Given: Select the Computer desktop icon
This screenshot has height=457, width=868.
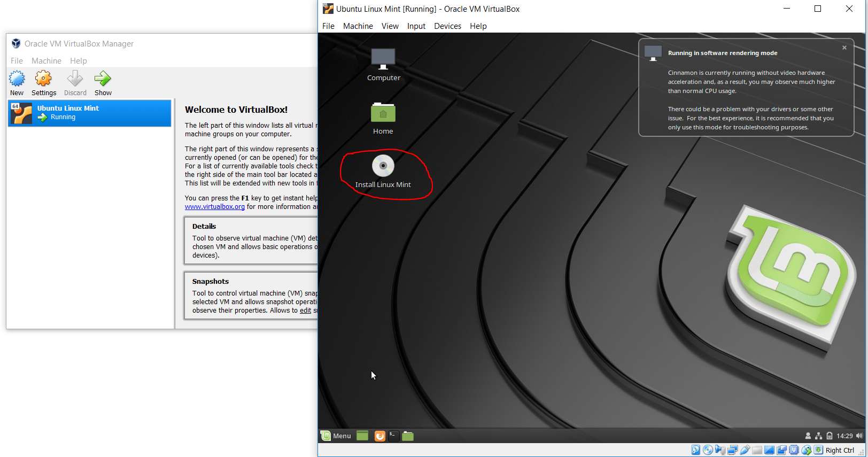Looking at the screenshot, I should coord(383,59).
